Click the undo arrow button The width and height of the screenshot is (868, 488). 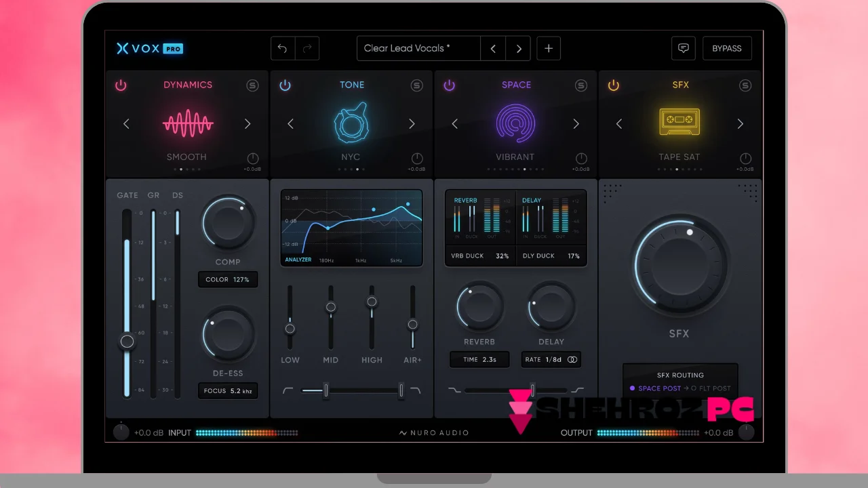283,48
